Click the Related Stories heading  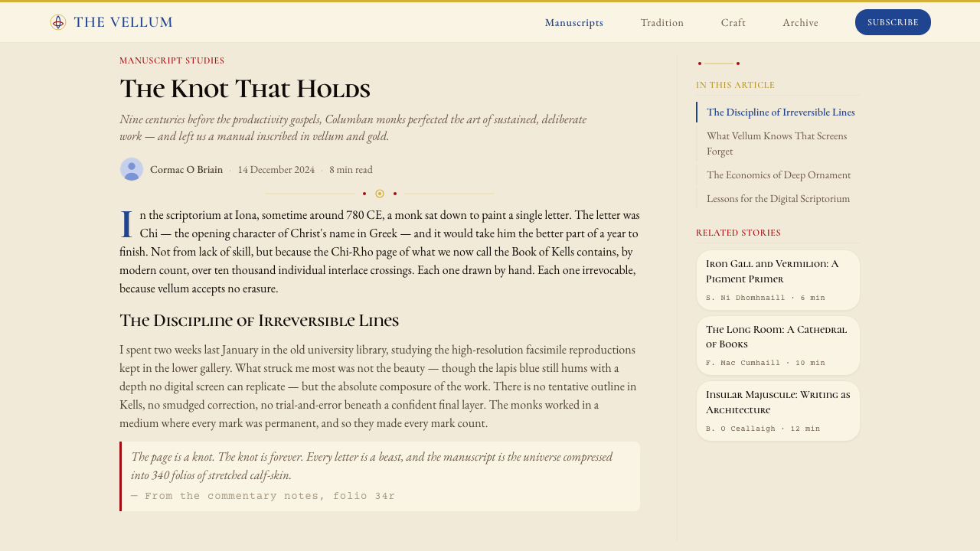pyautogui.click(x=738, y=233)
